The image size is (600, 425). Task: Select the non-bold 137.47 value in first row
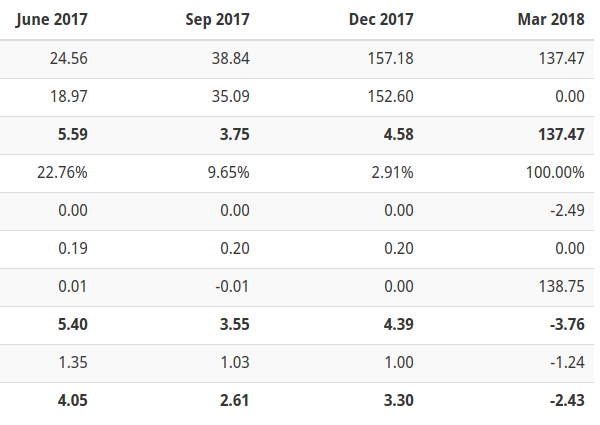(x=562, y=59)
